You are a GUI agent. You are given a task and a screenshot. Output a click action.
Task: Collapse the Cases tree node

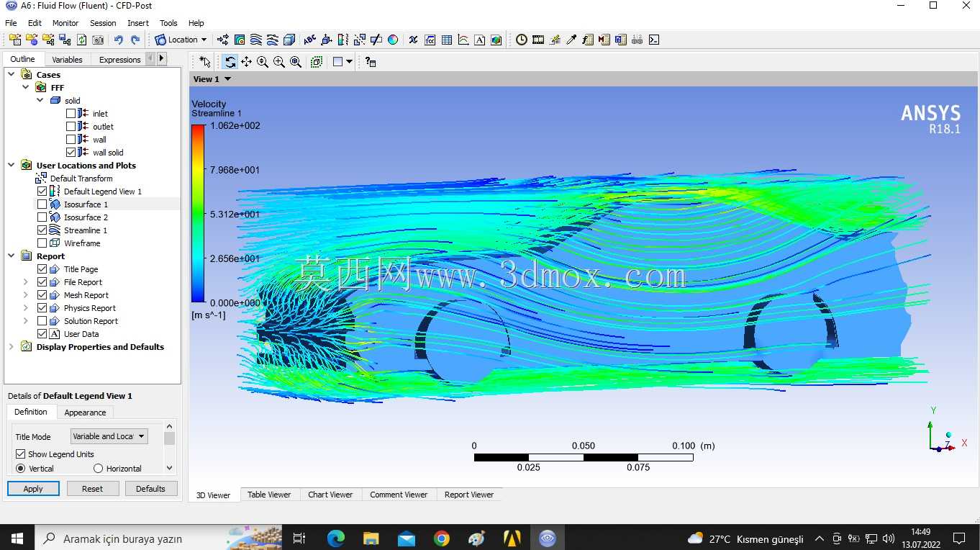[x=12, y=74]
